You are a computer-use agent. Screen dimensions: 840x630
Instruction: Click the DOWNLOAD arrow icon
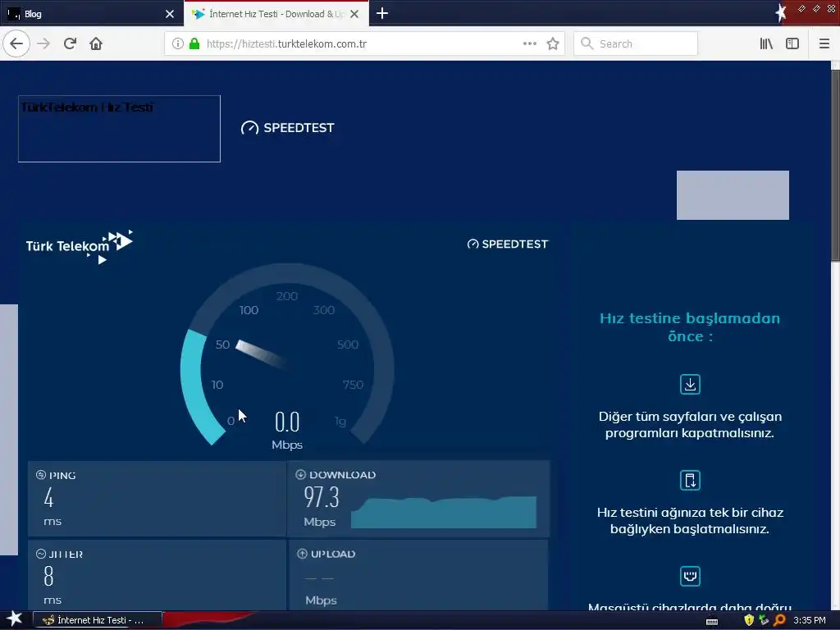point(300,474)
